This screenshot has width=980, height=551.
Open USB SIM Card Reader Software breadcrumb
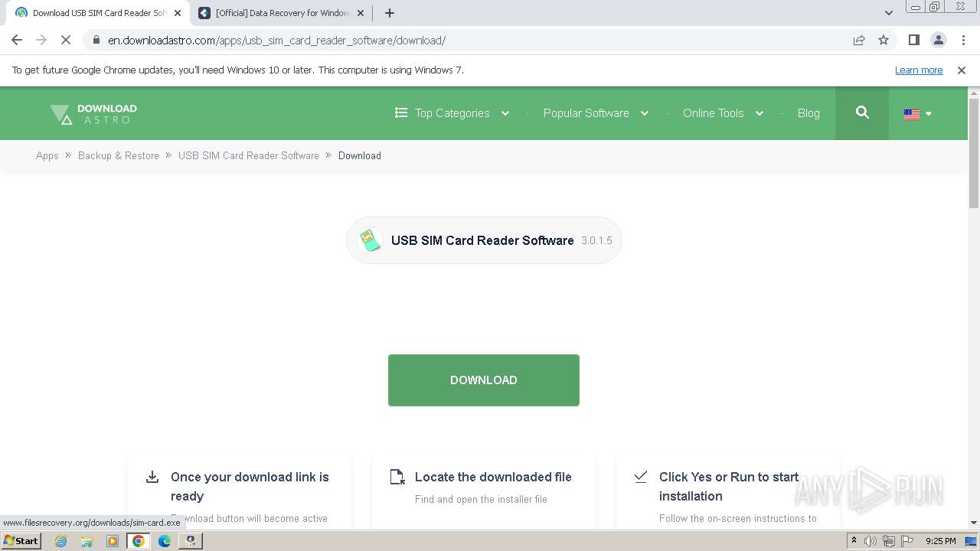coord(249,155)
